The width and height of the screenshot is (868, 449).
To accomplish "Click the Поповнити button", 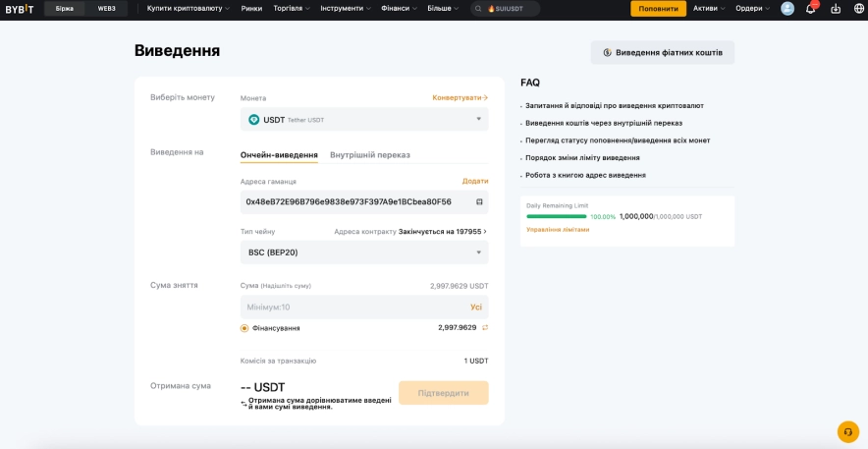I will point(658,9).
